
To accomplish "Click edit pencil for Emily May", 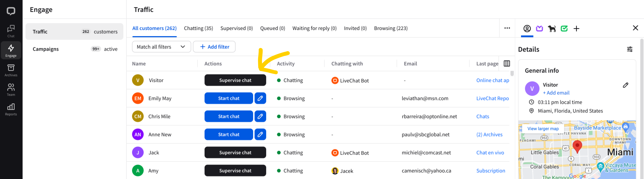I will (x=260, y=98).
